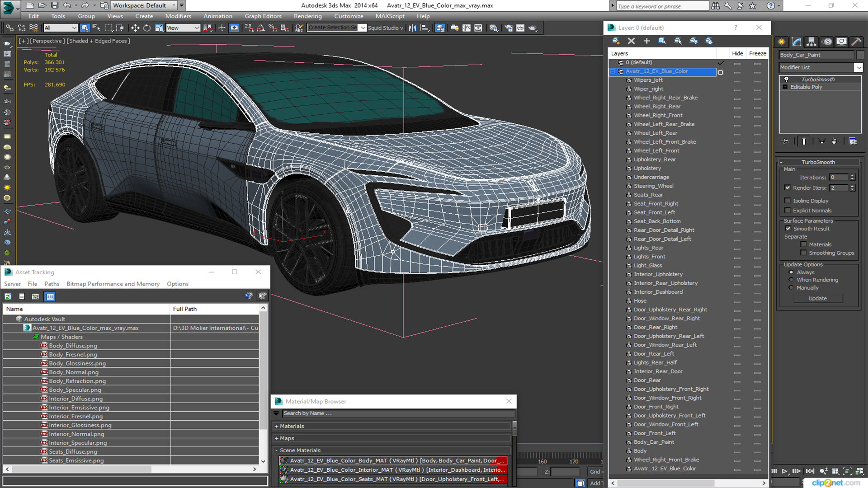868x488 pixels.
Task: Select the Rotate transform tool
Action: point(147,28)
